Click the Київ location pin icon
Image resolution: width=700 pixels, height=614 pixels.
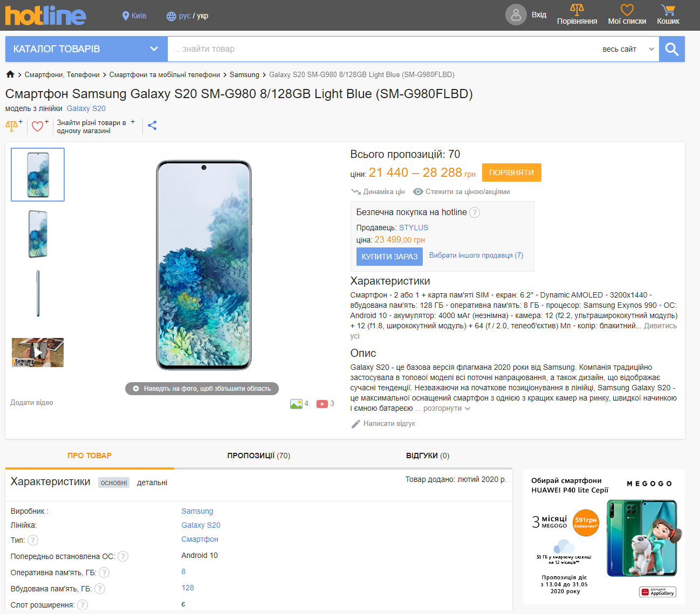point(126,16)
